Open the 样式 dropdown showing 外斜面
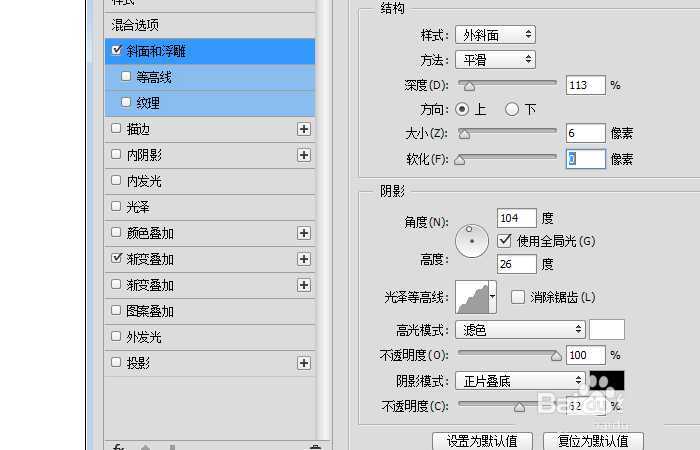Image resolution: width=700 pixels, height=450 pixels. [x=494, y=35]
